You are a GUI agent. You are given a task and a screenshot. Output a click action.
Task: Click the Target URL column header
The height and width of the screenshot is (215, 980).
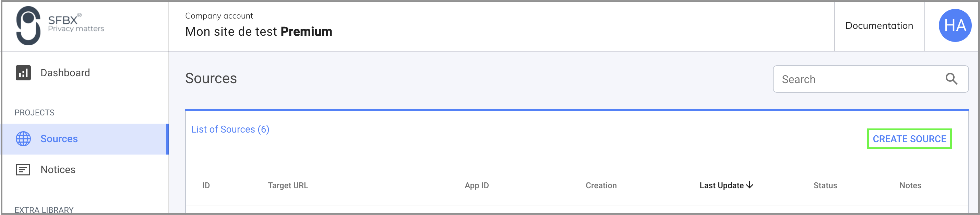point(288,185)
